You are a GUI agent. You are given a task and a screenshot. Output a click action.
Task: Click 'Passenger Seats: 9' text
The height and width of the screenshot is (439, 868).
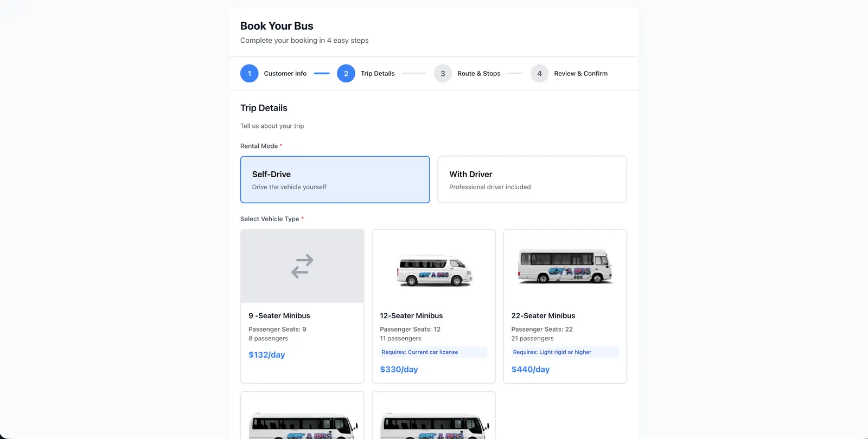[x=277, y=330]
